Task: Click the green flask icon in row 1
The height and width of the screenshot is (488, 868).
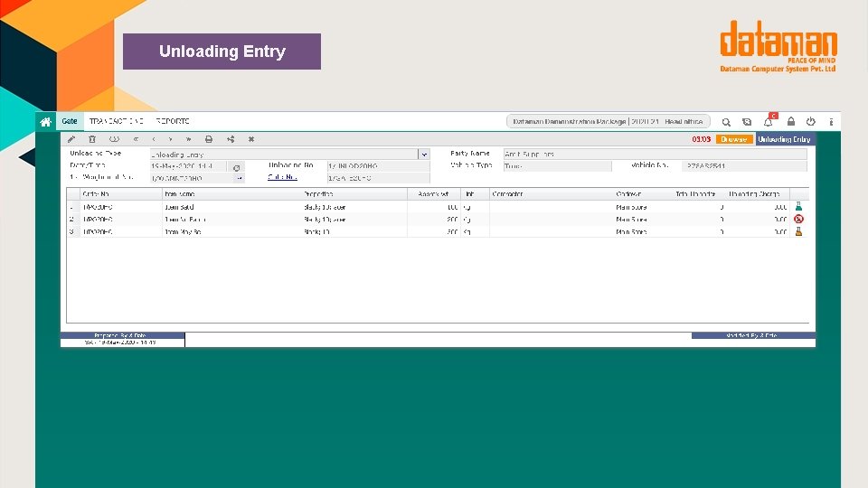Action: click(798, 206)
